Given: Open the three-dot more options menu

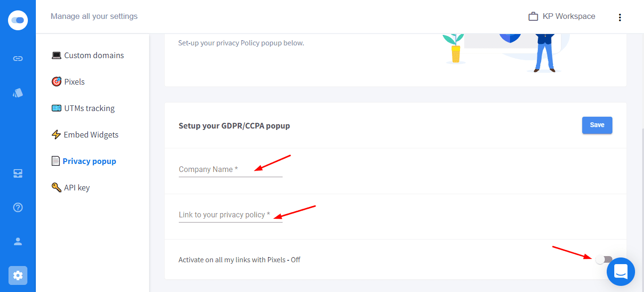Looking at the screenshot, I should pyautogui.click(x=619, y=17).
